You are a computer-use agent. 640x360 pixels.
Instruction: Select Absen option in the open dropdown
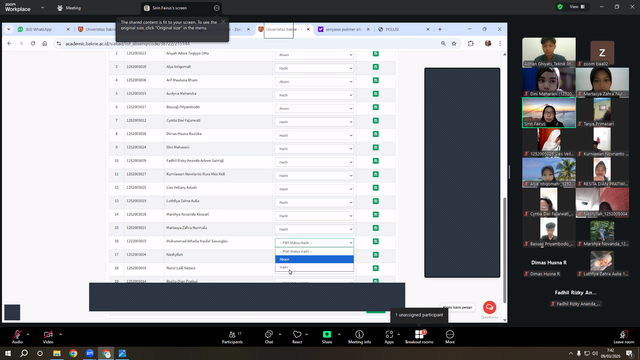click(314, 259)
